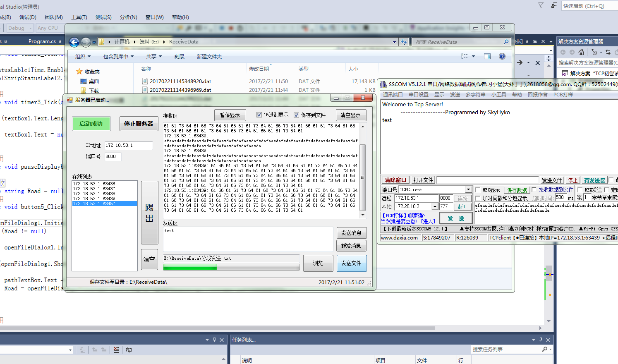The image size is (618, 364).
Task: Click the 发送文件 button
Action: [x=352, y=263]
